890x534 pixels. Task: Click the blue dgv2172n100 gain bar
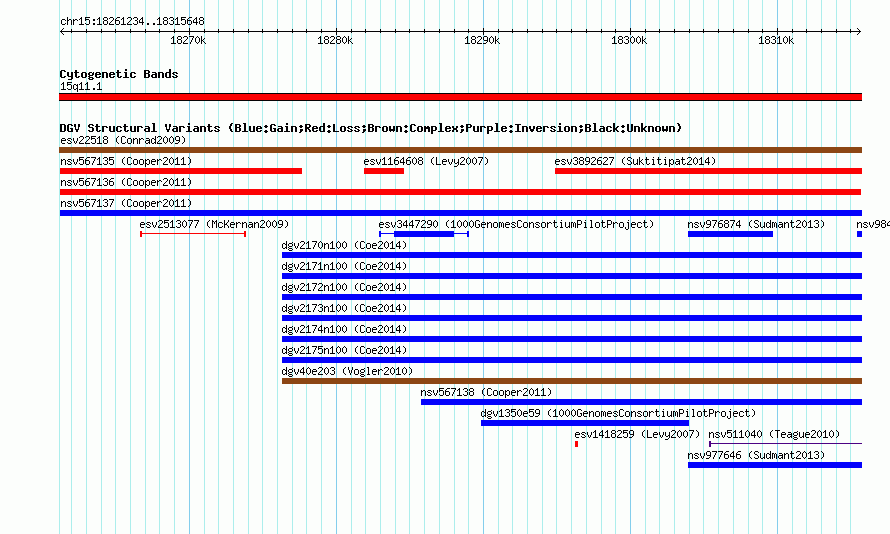(x=572, y=297)
